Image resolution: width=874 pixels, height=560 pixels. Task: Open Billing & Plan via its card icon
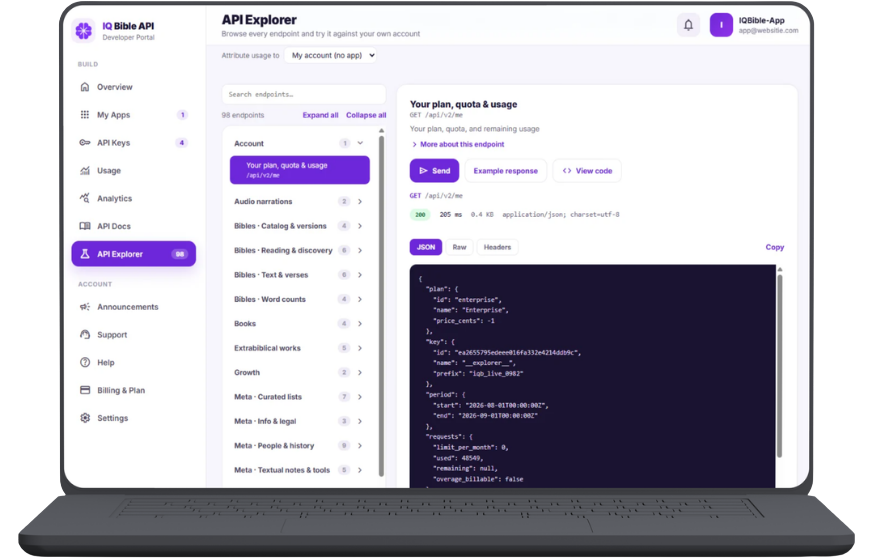(85, 390)
